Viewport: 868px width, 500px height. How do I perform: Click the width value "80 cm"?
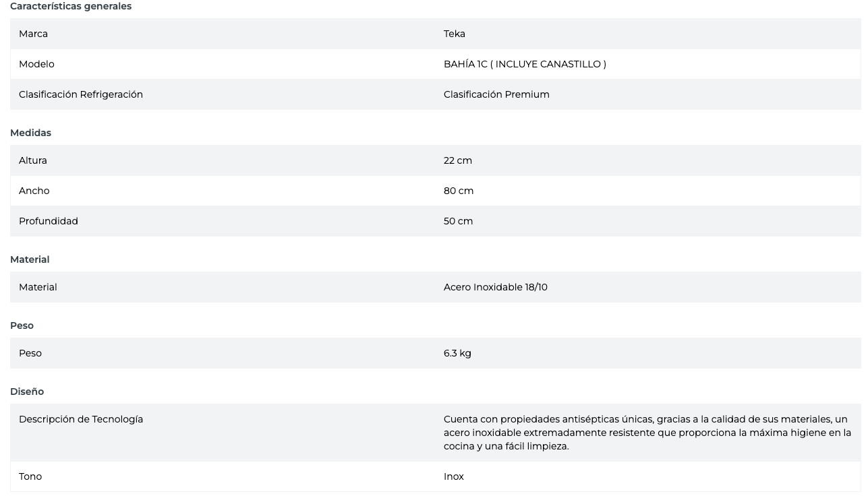coord(459,191)
